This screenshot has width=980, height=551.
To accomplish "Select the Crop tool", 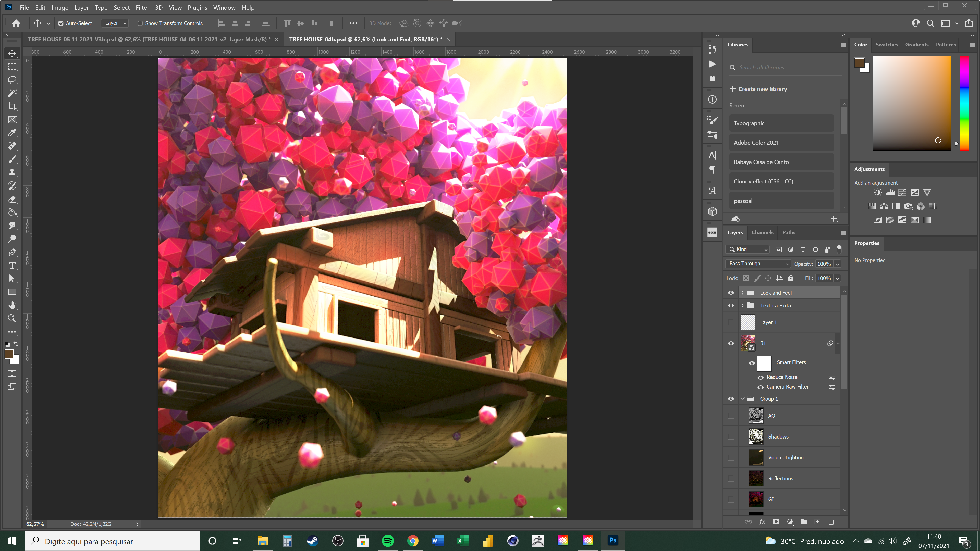I will click(x=12, y=106).
